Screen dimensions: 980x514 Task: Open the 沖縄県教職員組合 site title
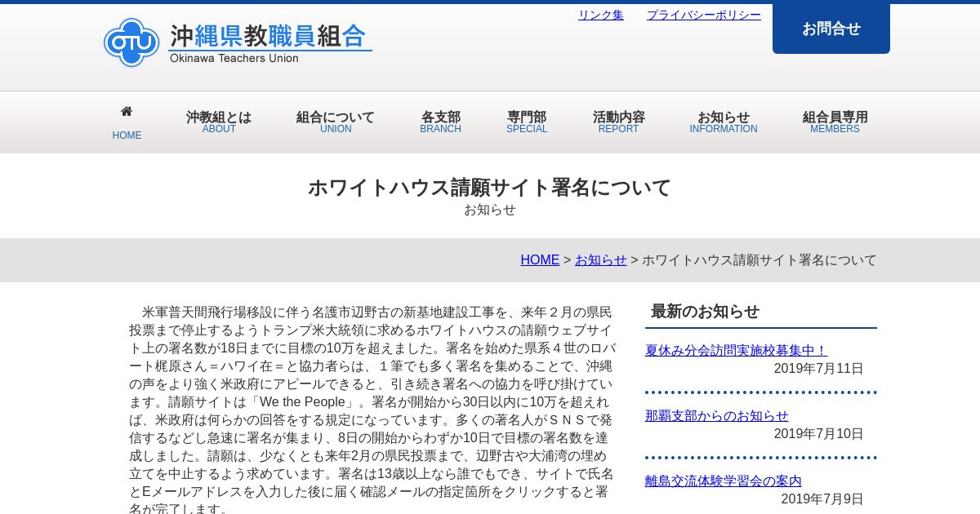tap(268, 36)
